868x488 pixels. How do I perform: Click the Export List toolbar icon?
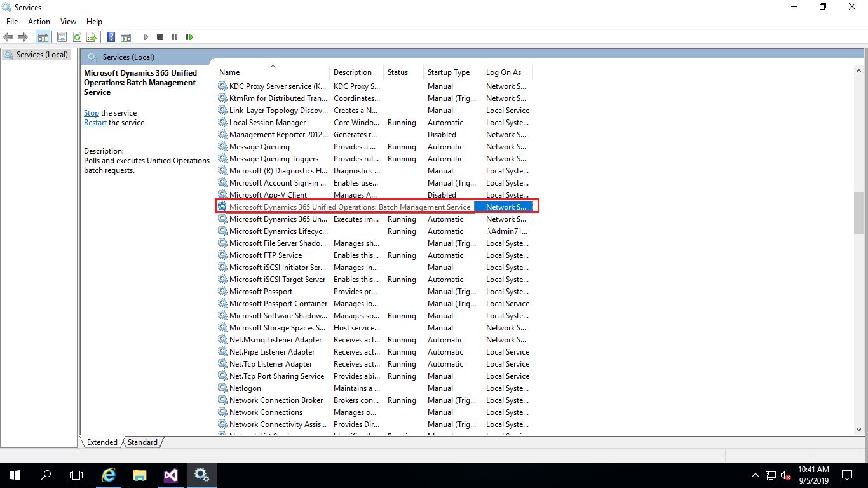coord(92,37)
